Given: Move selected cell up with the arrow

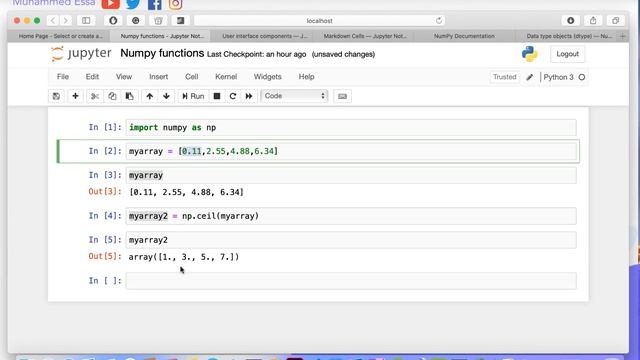Looking at the screenshot, I should pos(149,96).
